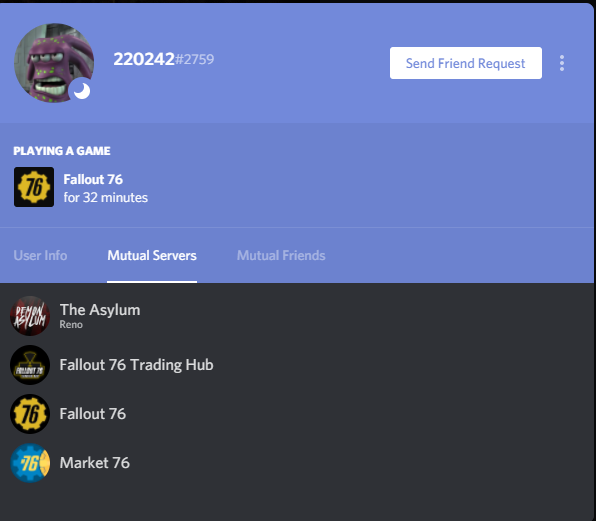Click the PLAYING A GAME heading
The height and width of the screenshot is (521, 596).
click(x=62, y=151)
